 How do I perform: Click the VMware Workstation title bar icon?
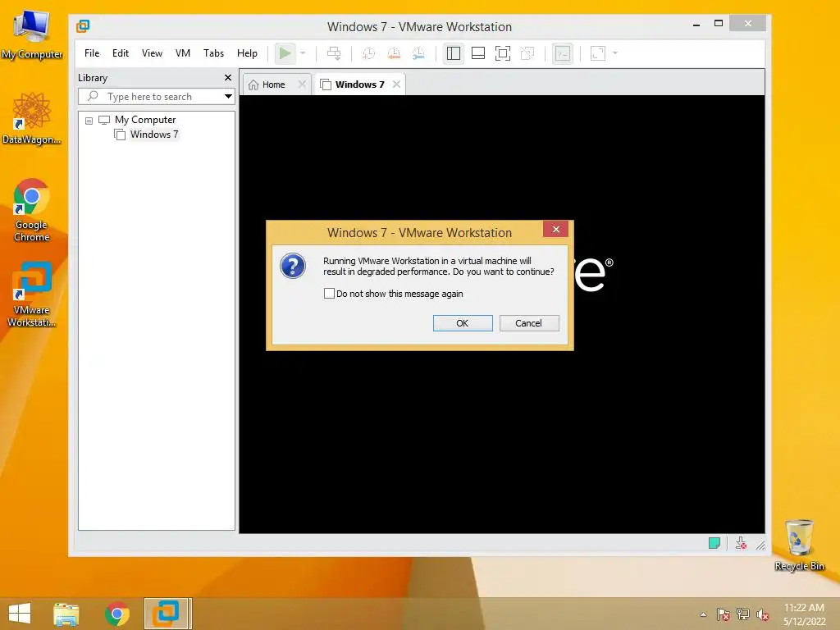pyautogui.click(x=83, y=25)
